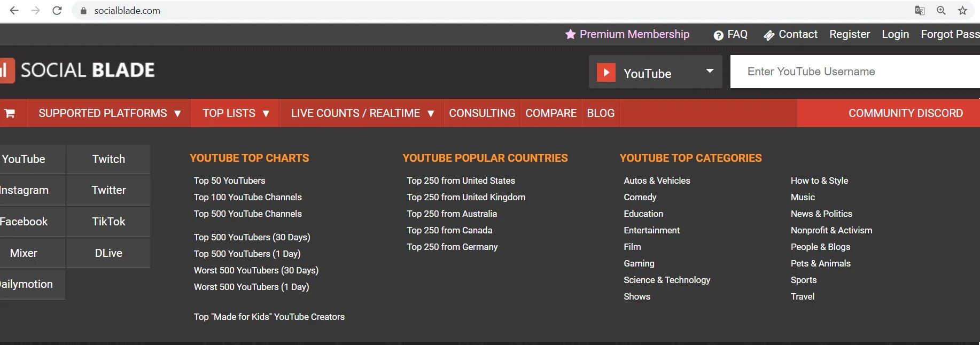Open Worst 500 YouTubers (1 Day)
Viewport: 980px width, 345px height.
[x=251, y=287]
